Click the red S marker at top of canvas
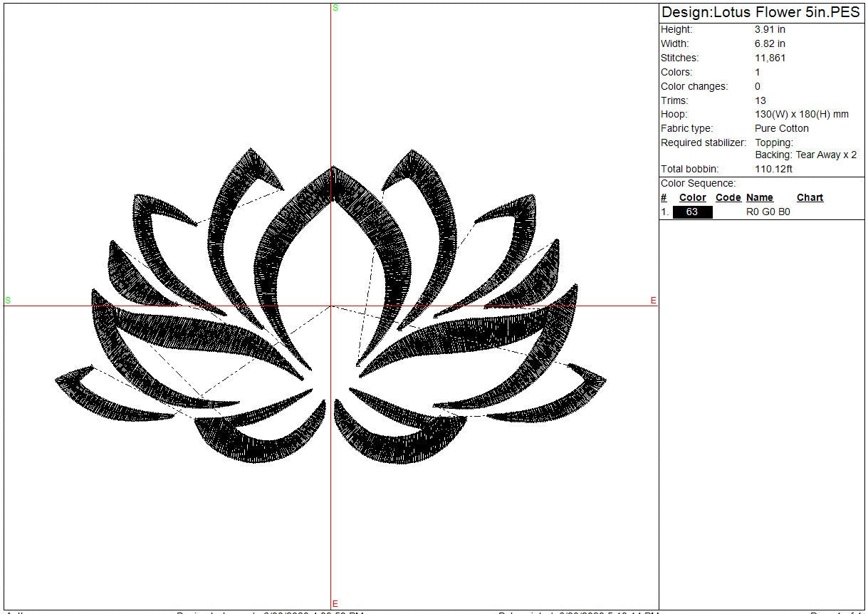Viewport: 868px width, 614px height. pos(335,8)
